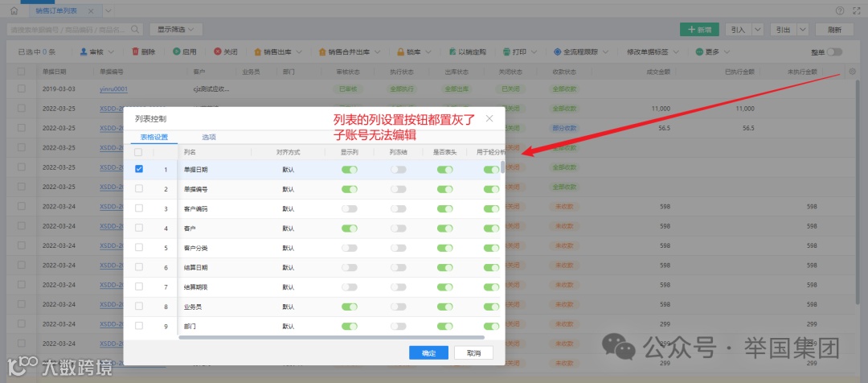Toggle 列冻结 switch for 业务员

pos(398,307)
